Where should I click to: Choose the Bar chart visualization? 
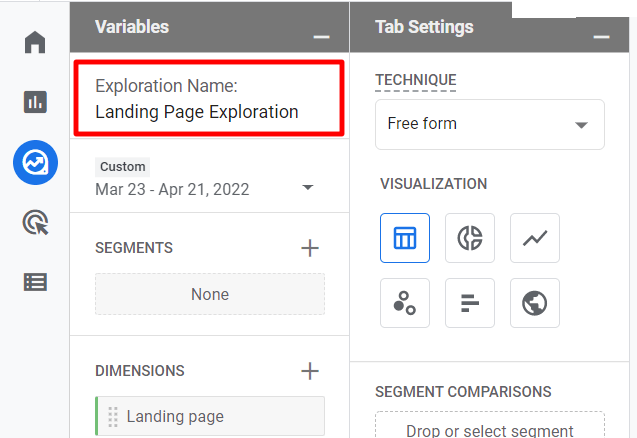click(x=470, y=303)
